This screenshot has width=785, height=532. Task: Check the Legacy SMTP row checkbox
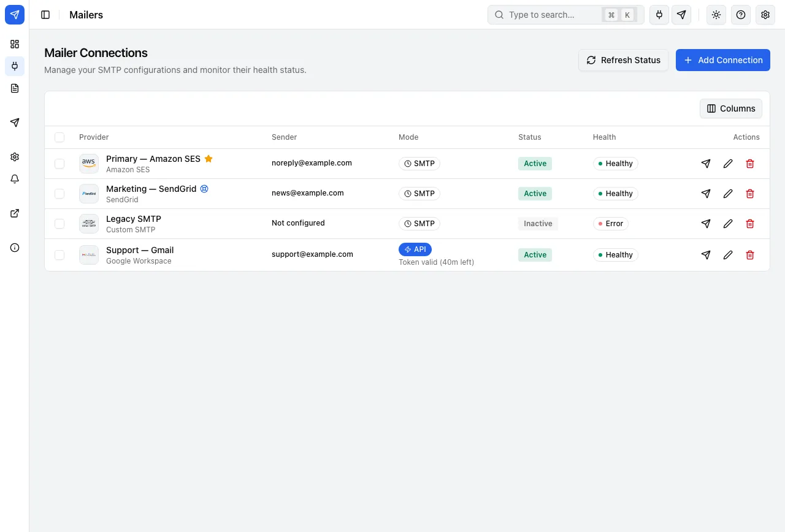[59, 224]
